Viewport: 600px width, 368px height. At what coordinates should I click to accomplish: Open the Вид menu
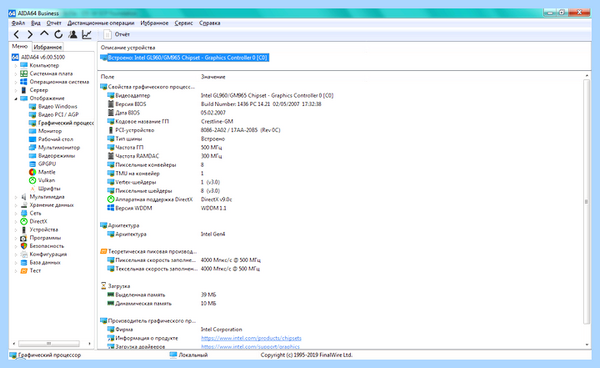(36, 23)
